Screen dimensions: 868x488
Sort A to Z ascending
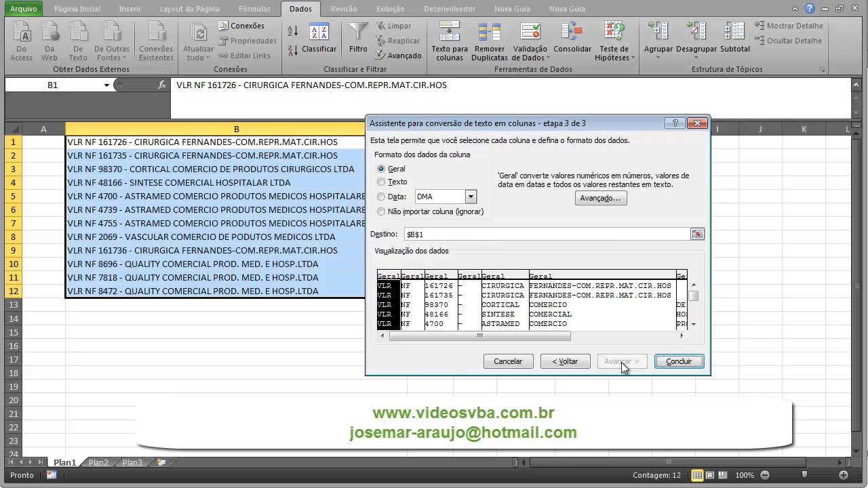point(293,31)
